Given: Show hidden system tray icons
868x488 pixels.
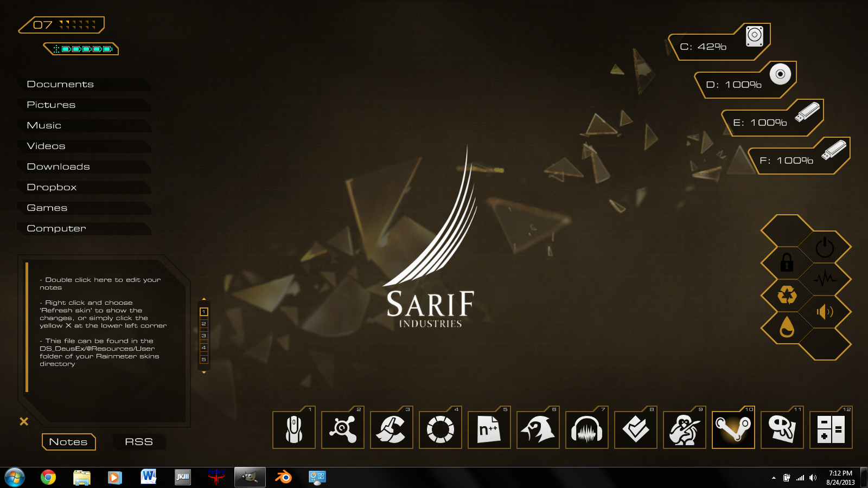Looking at the screenshot, I should pyautogui.click(x=774, y=478).
